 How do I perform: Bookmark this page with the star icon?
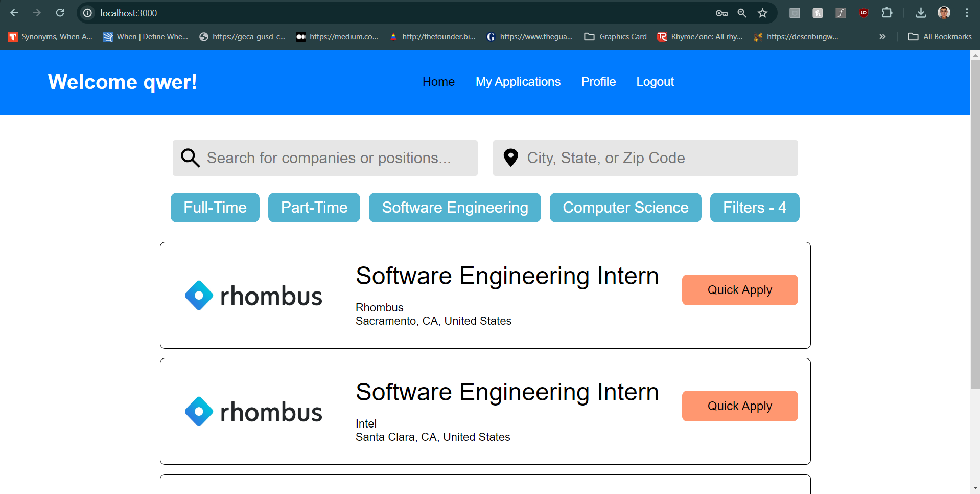pos(762,13)
